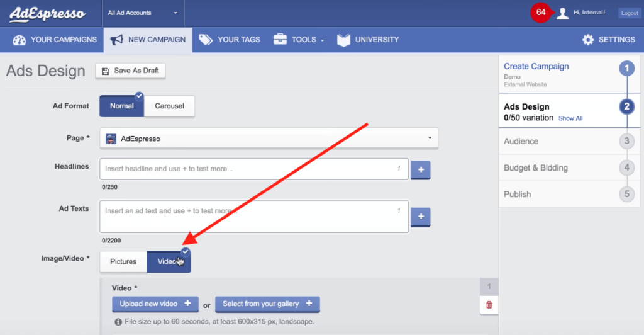Viewport: 644px width, 335px height.
Task: Select Normal ad format
Action: pos(121,106)
